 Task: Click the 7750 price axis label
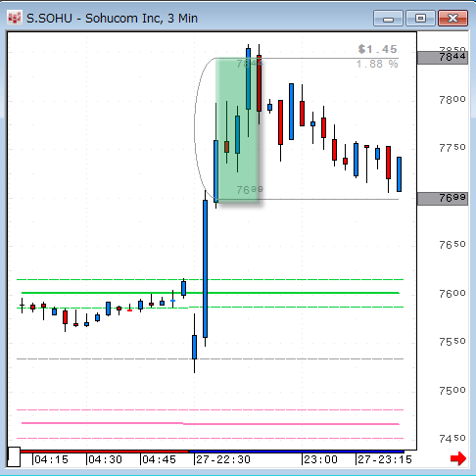point(452,148)
